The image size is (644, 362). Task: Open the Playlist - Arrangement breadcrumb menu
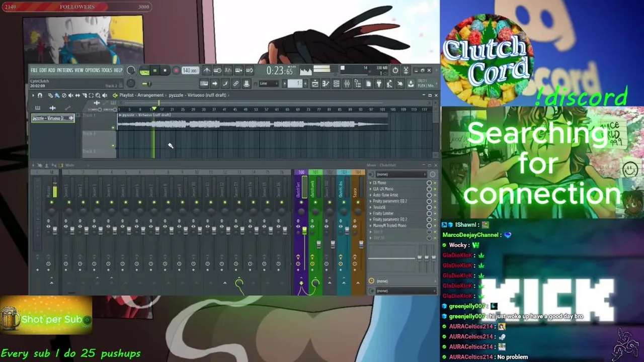click(x=141, y=95)
